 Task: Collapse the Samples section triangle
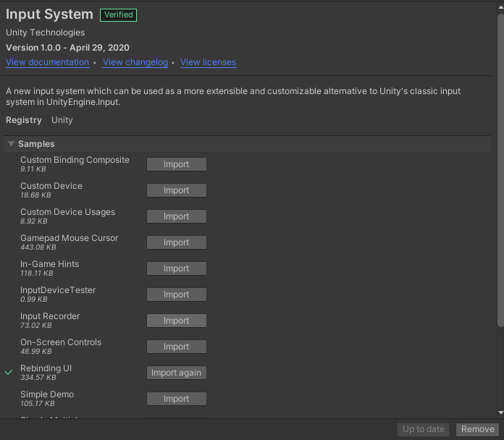pyautogui.click(x=11, y=144)
